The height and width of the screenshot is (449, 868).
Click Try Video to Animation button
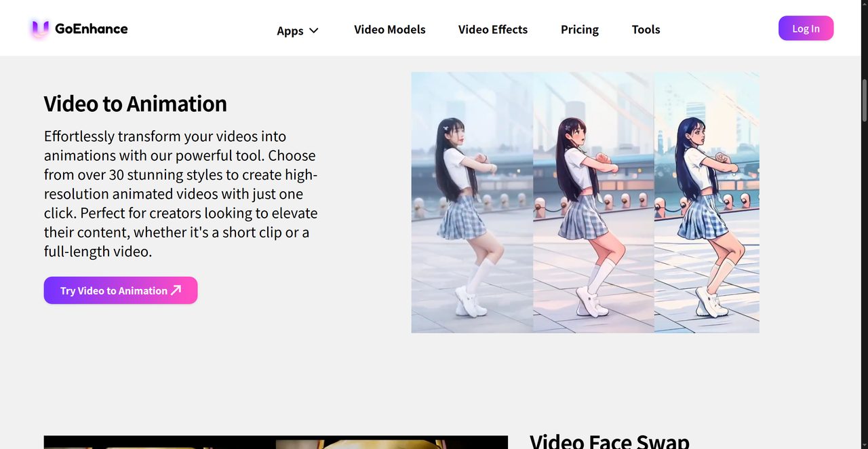[121, 290]
